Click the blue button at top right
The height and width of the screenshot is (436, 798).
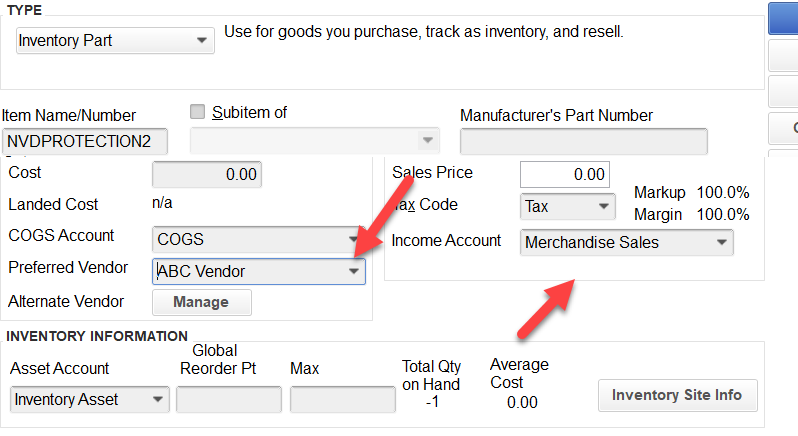click(783, 18)
